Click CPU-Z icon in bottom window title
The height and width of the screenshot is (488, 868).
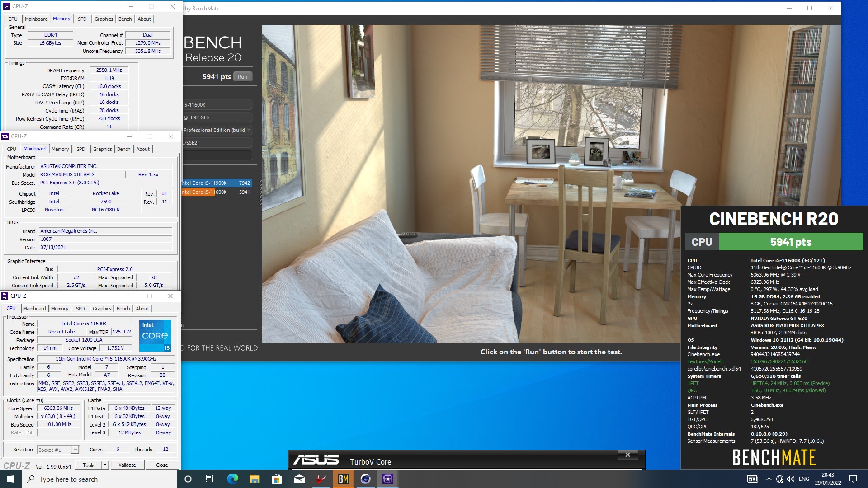(5, 296)
